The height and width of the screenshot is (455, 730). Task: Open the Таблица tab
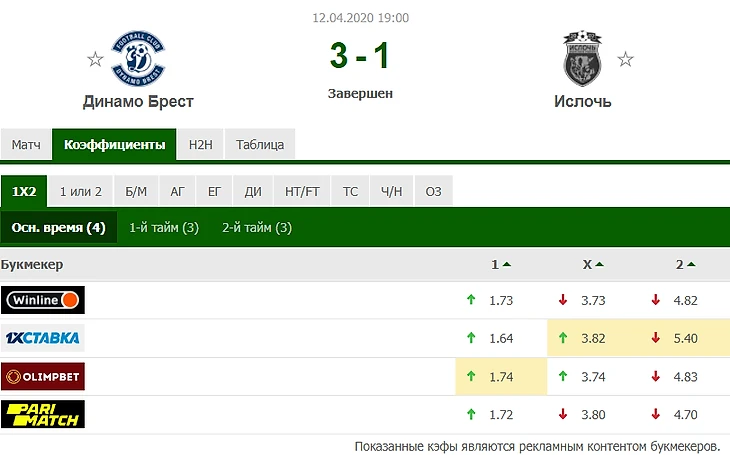coord(260,145)
